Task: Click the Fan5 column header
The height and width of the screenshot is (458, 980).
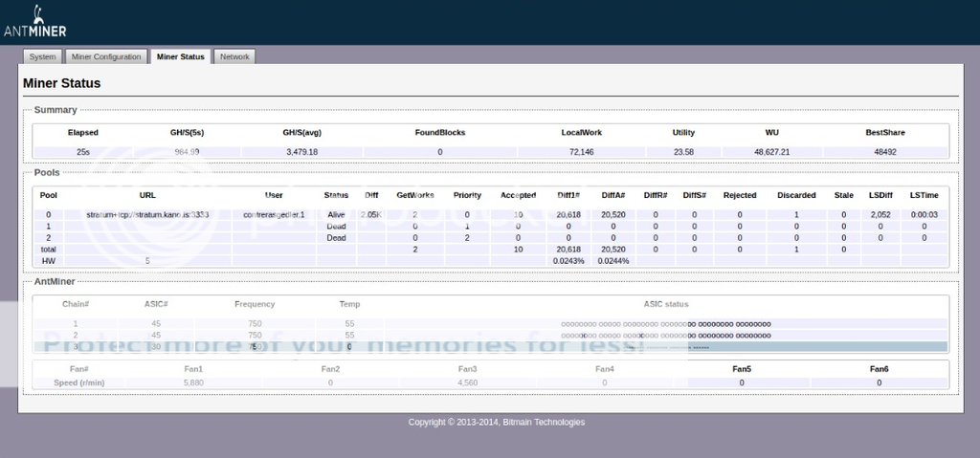Action: point(742,369)
